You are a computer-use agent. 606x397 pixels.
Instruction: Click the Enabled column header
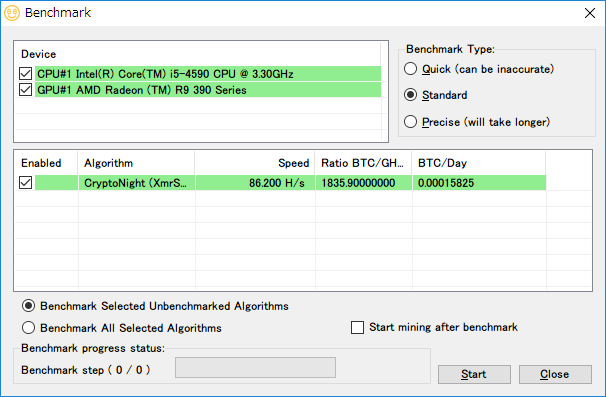(46, 163)
